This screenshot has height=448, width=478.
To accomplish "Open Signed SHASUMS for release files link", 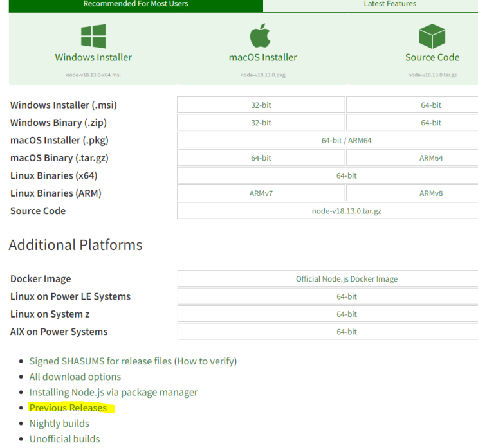I will [100, 361].
